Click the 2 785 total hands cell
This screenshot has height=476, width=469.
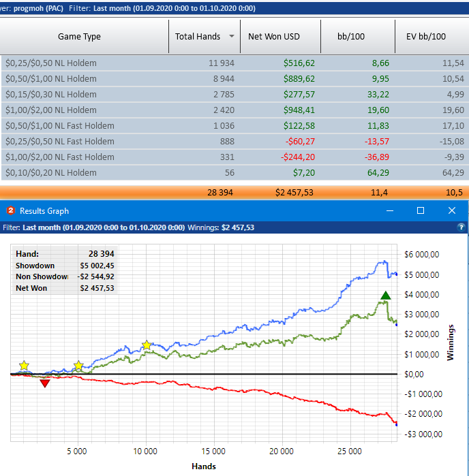click(x=224, y=95)
